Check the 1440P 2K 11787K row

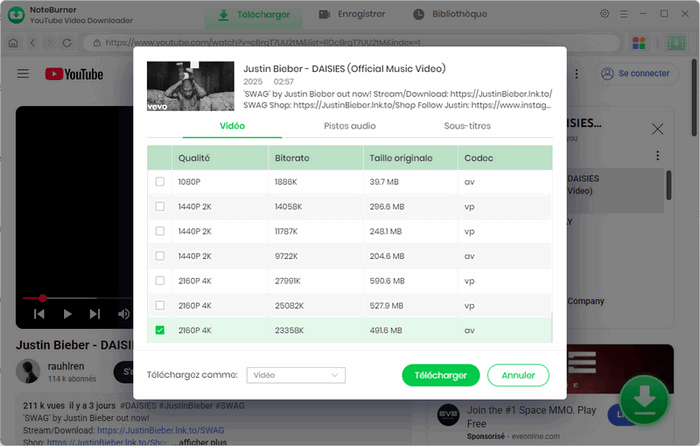[160, 231]
